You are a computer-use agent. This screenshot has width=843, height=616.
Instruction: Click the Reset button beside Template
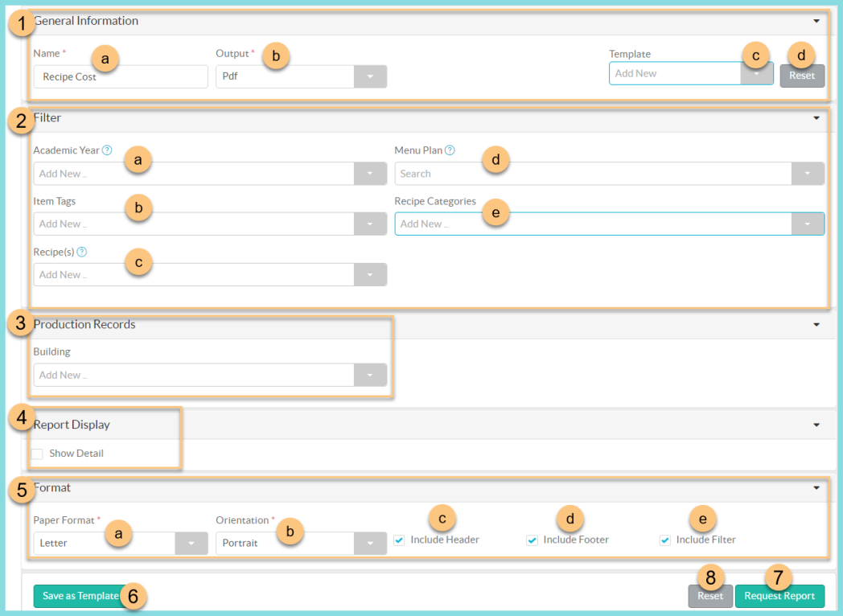[x=801, y=76]
